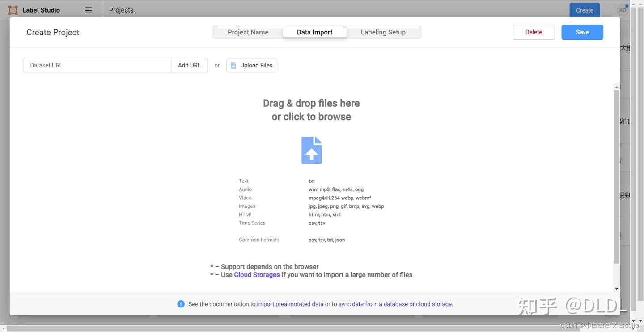The image size is (644, 332).
Task: Click the "wav, mp3, flac, m4a, ogg" text
Action: (336, 189)
